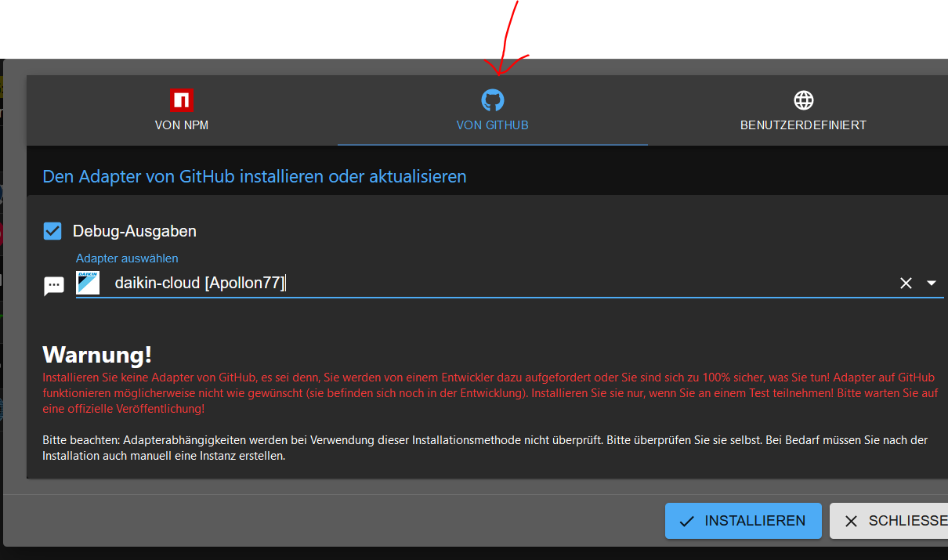Open the BENUTZERDEFINIERT tab

click(803, 110)
